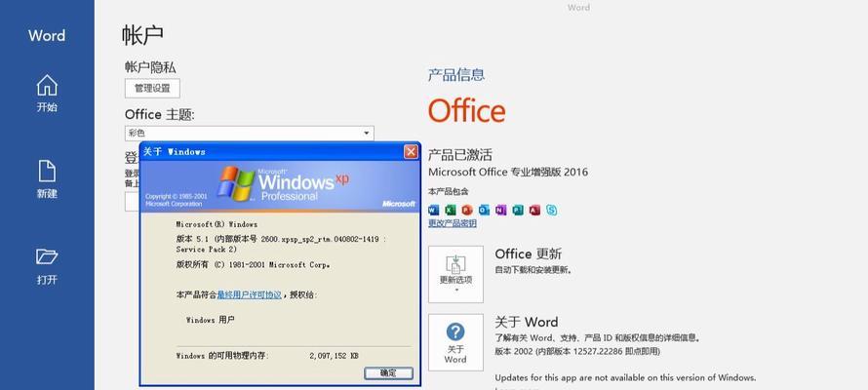Click the 产品已激活 text

(460, 154)
